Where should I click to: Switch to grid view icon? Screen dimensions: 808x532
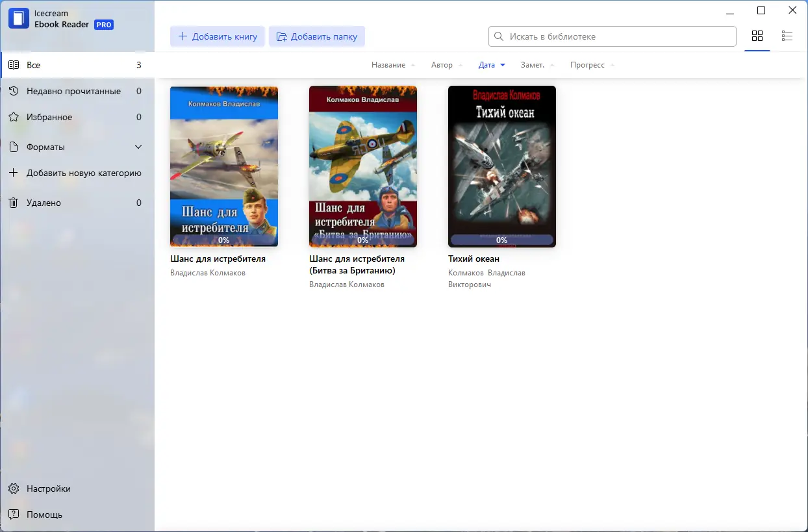click(757, 36)
